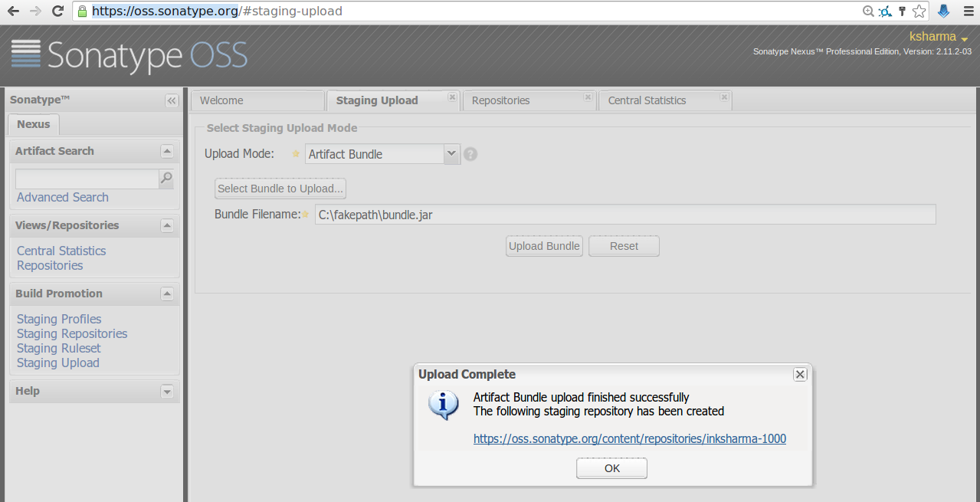
Task: Click the blue extension icon beside zoom
Action: pos(886,11)
